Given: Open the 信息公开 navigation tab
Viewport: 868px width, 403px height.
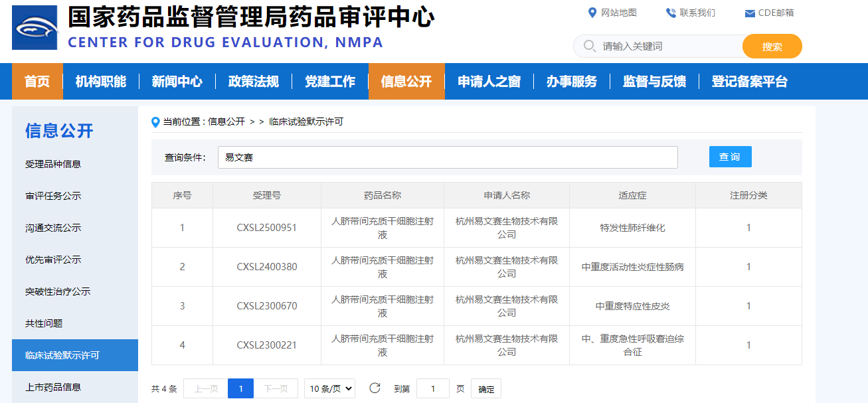Looking at the screenshot, I should click(406, 82).
